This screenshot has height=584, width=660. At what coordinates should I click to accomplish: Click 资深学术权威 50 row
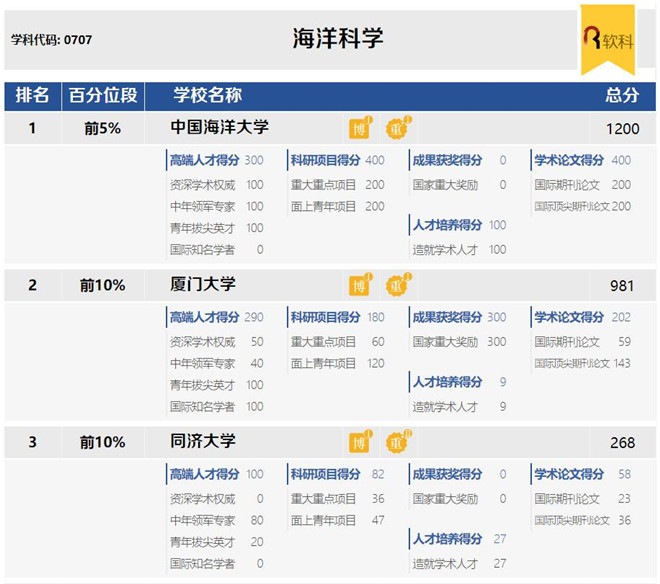(216, 341)
